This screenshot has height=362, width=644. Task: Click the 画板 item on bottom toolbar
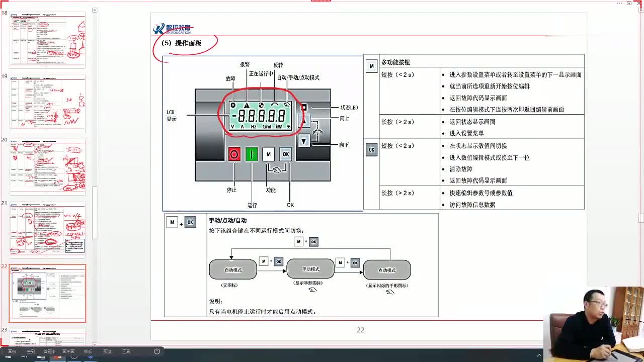pos(12,351)
